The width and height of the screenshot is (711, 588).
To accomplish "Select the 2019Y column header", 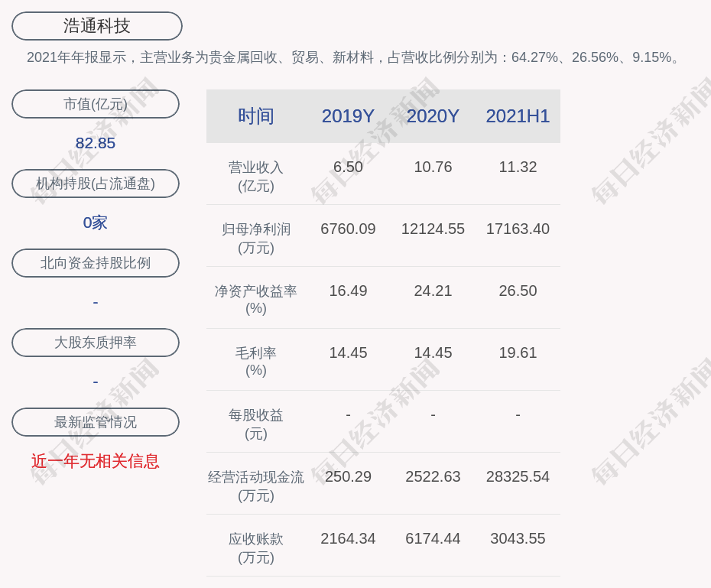I will pyautogui.click(x=348, y=116).
